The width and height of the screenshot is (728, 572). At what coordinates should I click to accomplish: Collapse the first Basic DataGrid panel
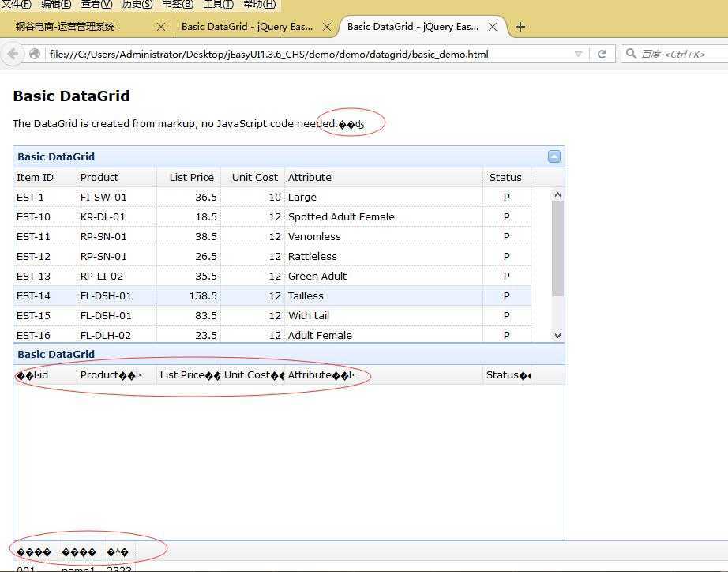pyautogui.click(x=554, y=156)
